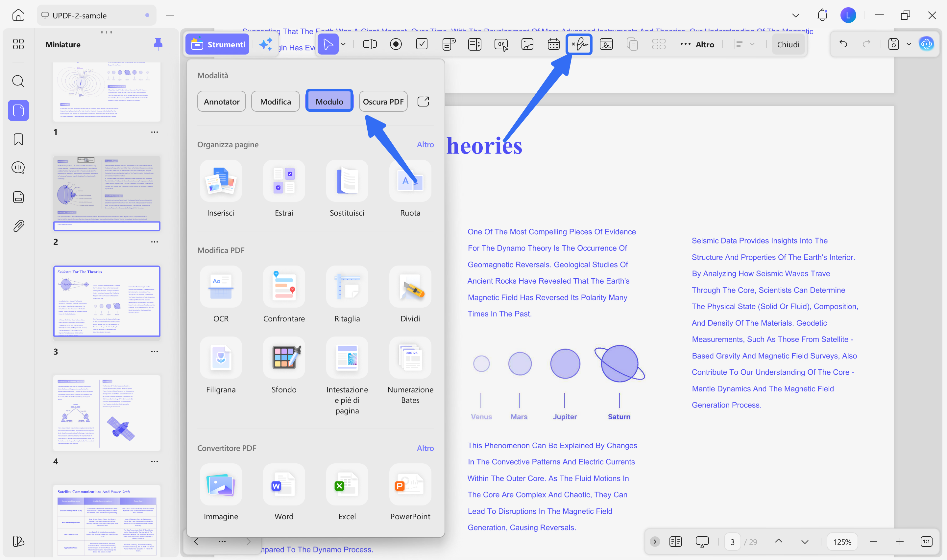Open the notifications bell
Screen dimensions: 947x560
tap(822, 15)
